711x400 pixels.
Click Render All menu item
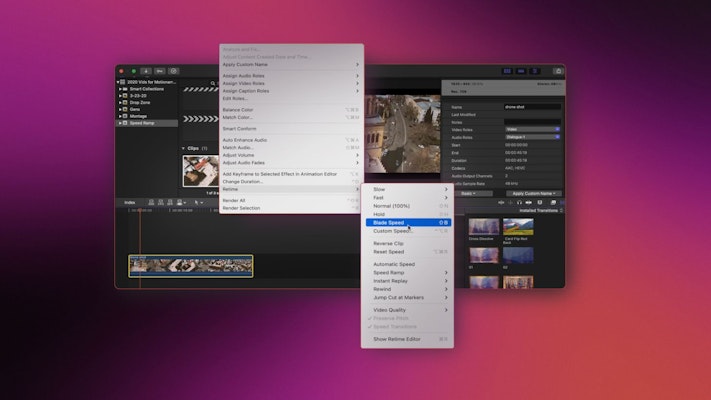pyautogui.click(x=234, y=200)
